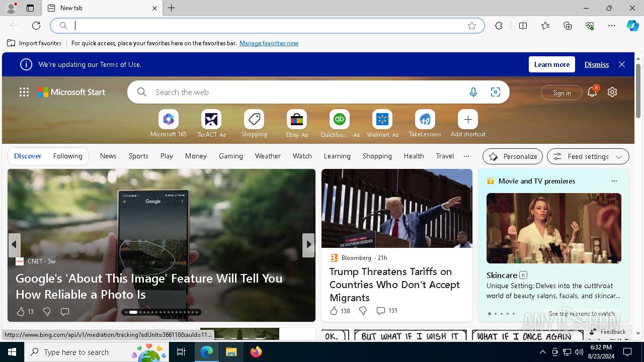The image size is (644, 362).
Task: Open Collections icon in toolbar
Action: coord(568,26)
